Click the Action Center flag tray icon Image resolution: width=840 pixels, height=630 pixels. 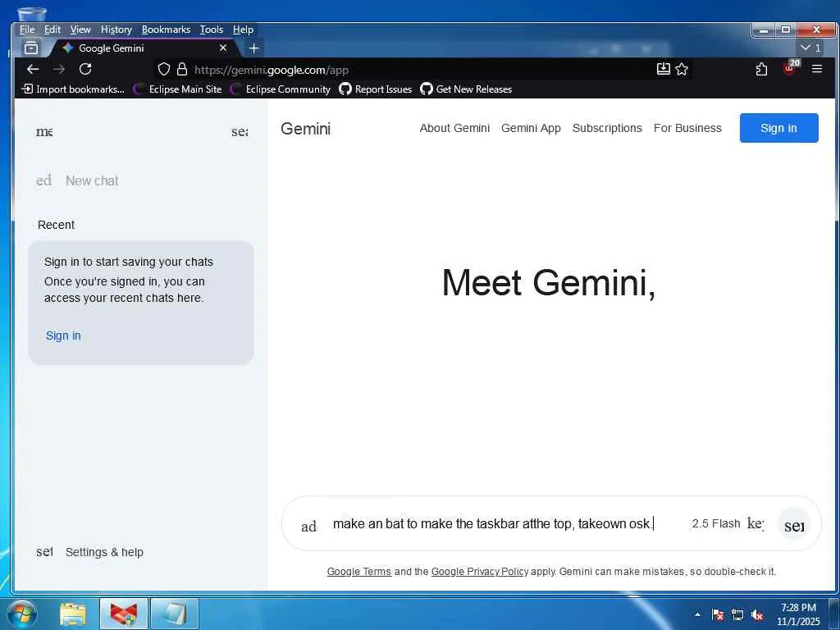click(718, 614)
